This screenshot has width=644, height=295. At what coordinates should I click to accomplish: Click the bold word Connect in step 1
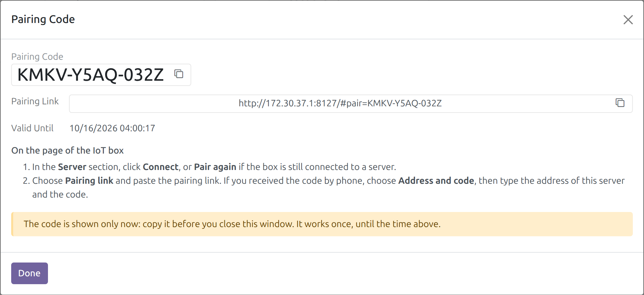(x=161, y=167)
